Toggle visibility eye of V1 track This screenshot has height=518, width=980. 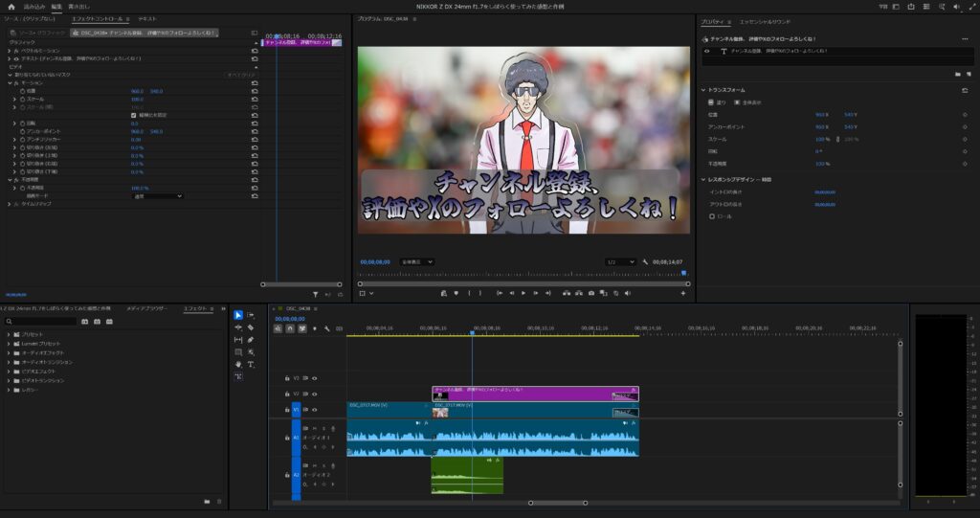click(314, 409)
